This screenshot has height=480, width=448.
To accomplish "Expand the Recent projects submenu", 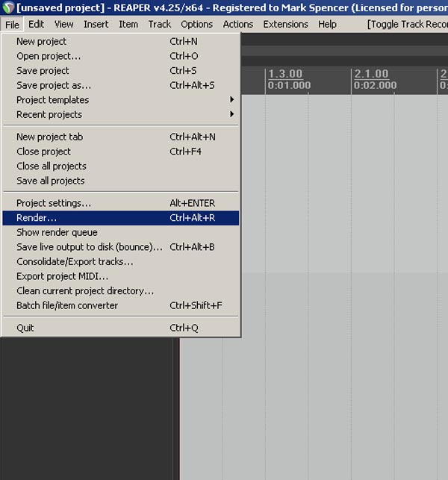I will (121, 114).
